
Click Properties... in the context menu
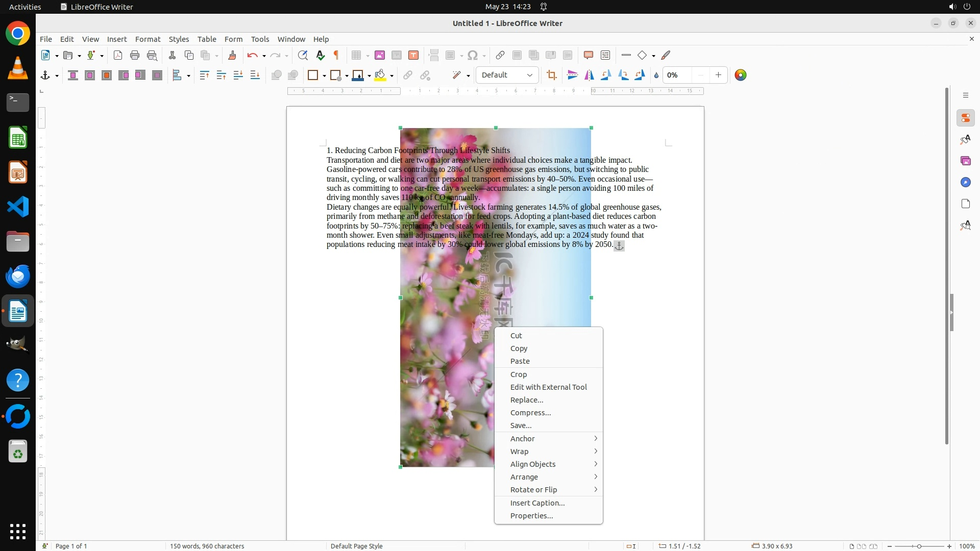531,516
